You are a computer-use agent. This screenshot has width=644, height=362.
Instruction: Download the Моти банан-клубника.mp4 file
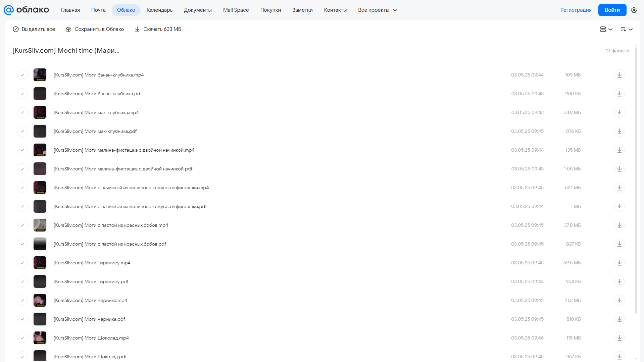619,75
